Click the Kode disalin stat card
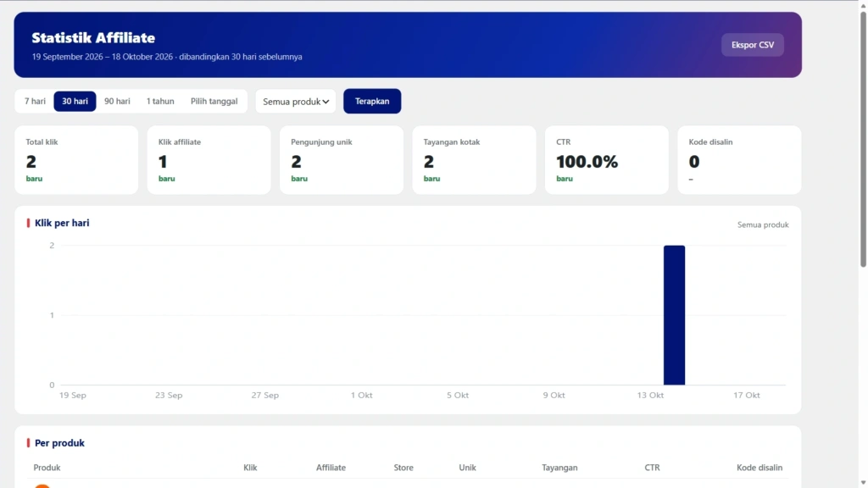 739,160
